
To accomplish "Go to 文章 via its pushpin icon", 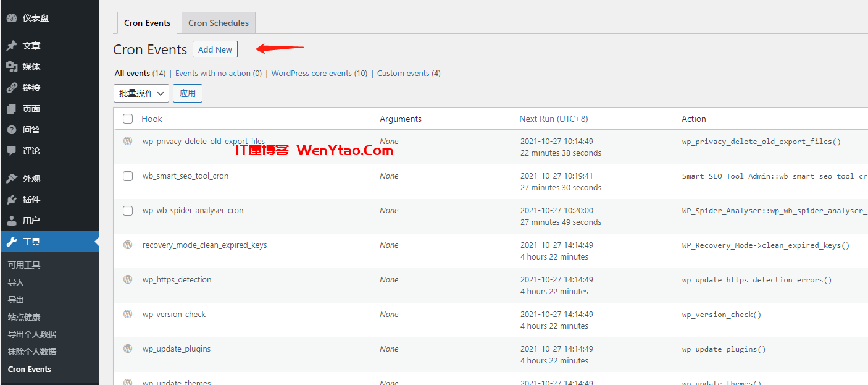I will [x=12, y=46].
